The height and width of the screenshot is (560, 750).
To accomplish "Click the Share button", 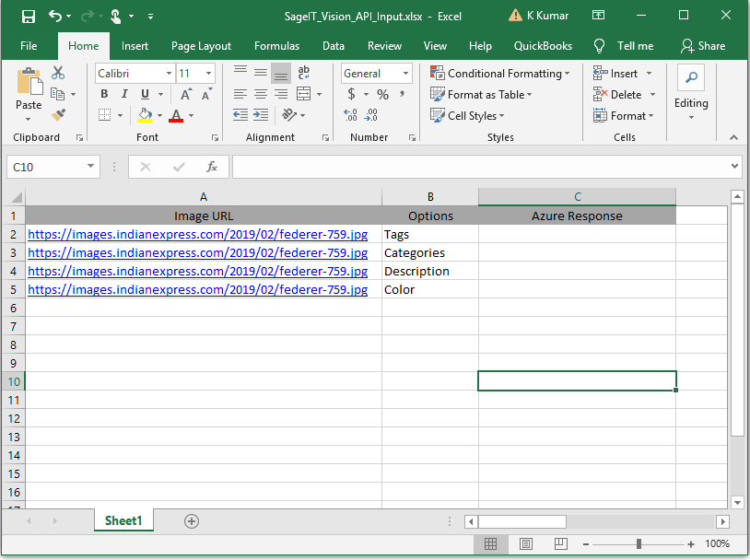I will pyautogui.click(x=703, y=46).
